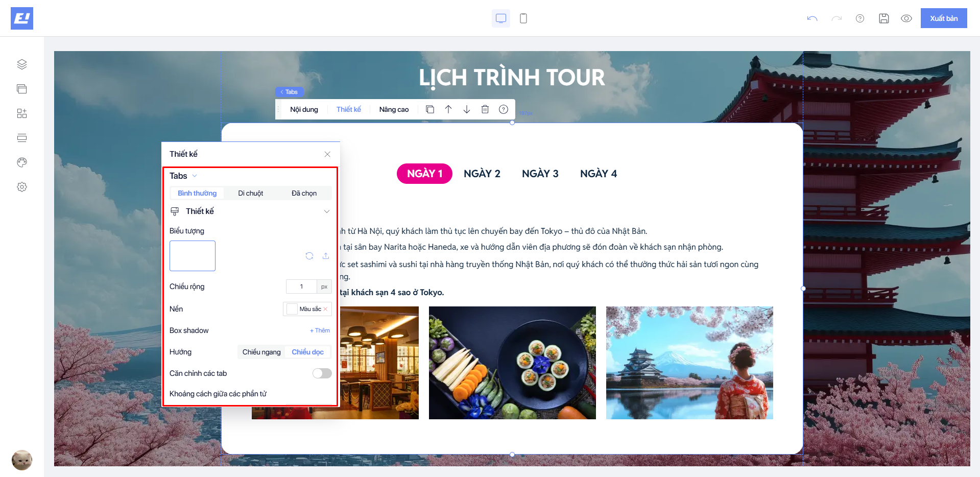Click the duplicate element icon in toolbar
Screen dimensions: 980x477
(430, 109)
